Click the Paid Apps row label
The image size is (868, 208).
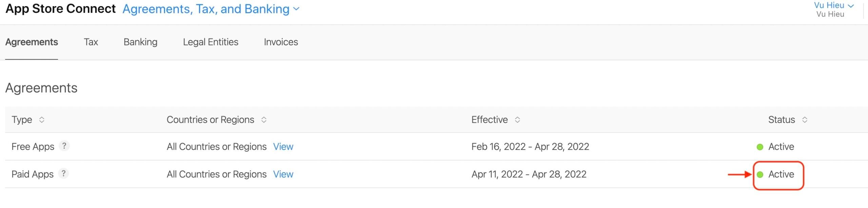click(33, 174)
